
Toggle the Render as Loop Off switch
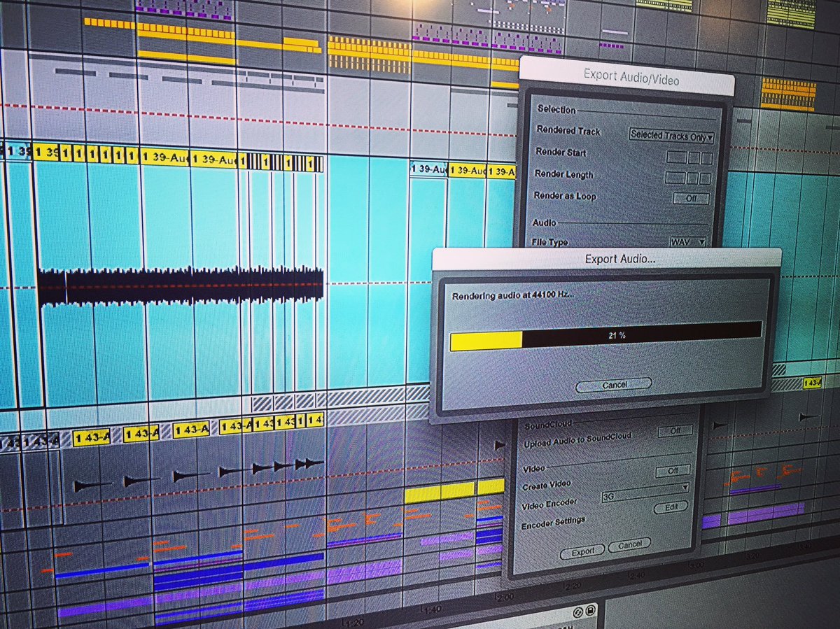[691, 198]
